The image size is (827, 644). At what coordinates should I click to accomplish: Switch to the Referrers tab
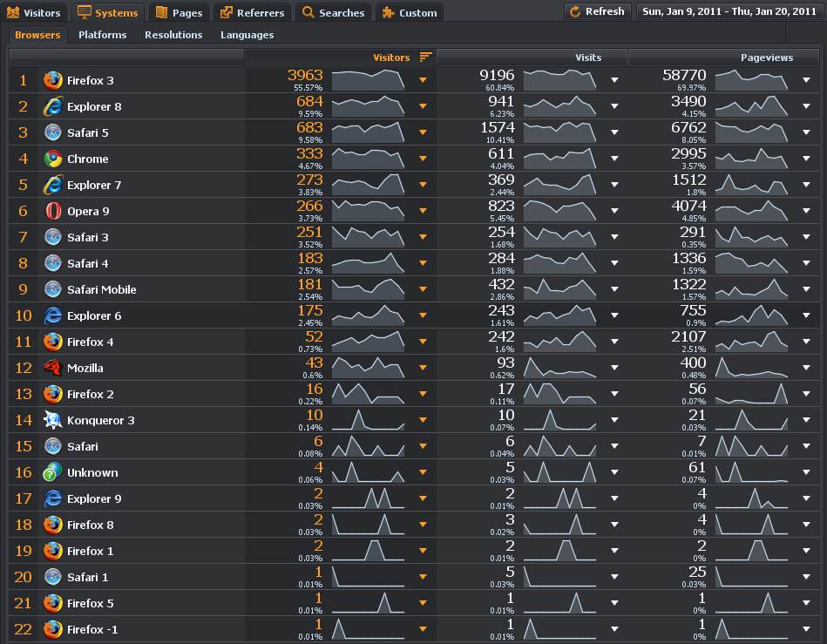click(x=252, y=12)
